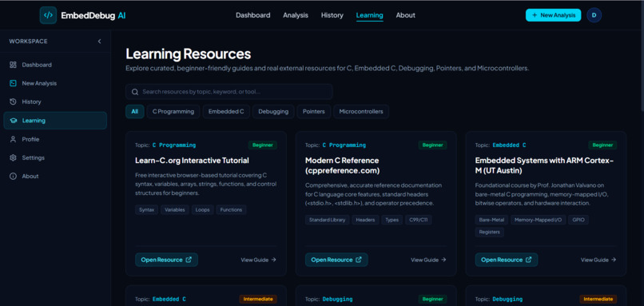Click the page vertical scrollbar
This screenshot has width=644, height=306.
(x=642, y=55)
